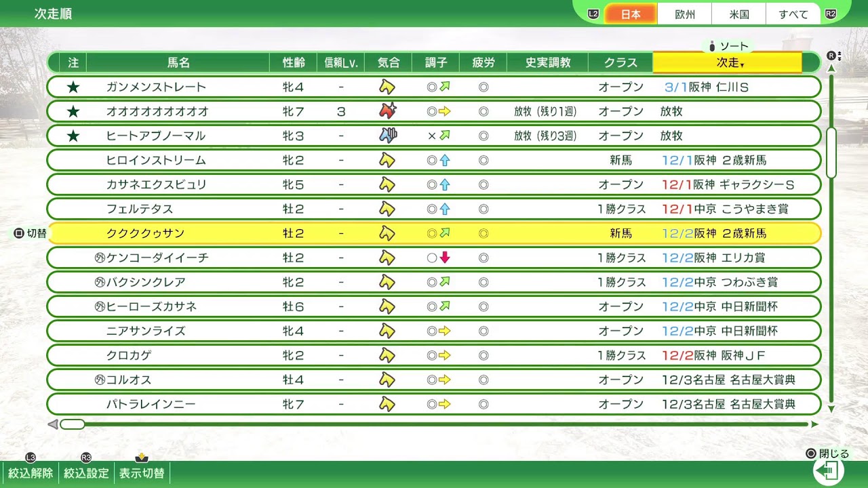Switch to the 米国 region tab
The width and height of the screenshot is (868, 488).
pos(739,14)
